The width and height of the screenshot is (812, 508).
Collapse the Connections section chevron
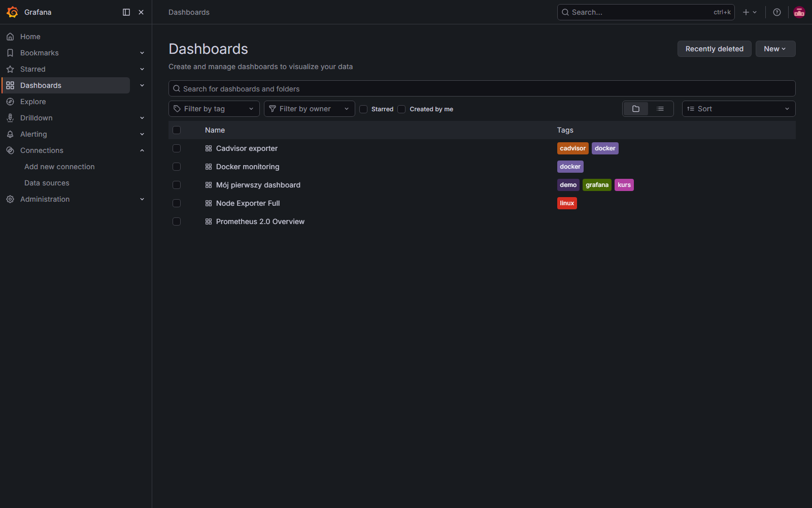[x=142, y=150]
